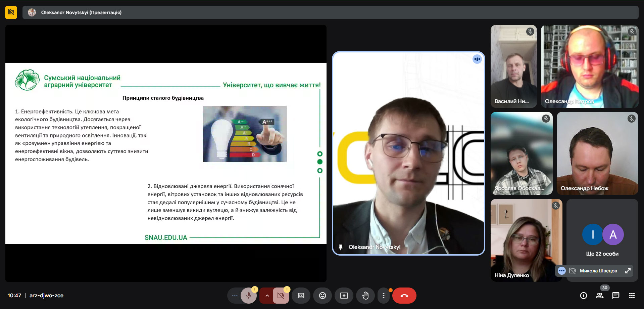Click the yellow presentation icon in top bar

click(x=11, y=12)
